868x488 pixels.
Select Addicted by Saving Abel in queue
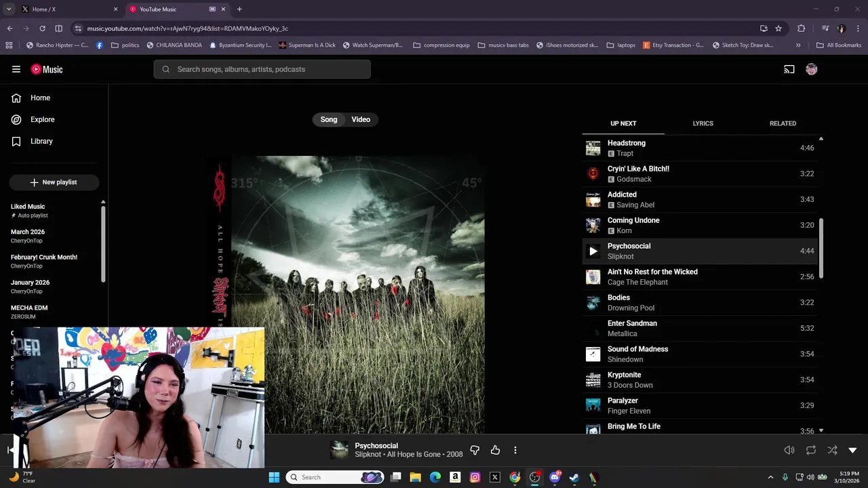(x=700, y=199)
